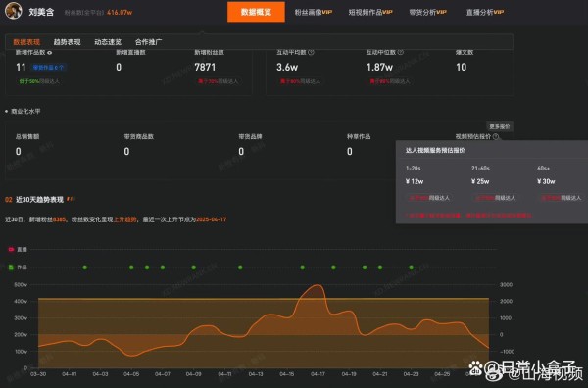588x388 pixels.
Task: Click question icon beside 视频预估报价
Action: (x=496, y=137)
